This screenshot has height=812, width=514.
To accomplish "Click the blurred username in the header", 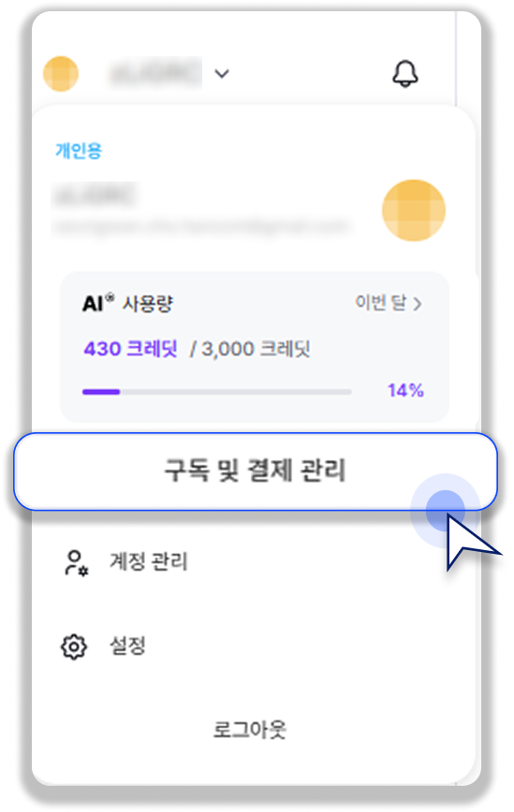I will [x=154, y=72].
